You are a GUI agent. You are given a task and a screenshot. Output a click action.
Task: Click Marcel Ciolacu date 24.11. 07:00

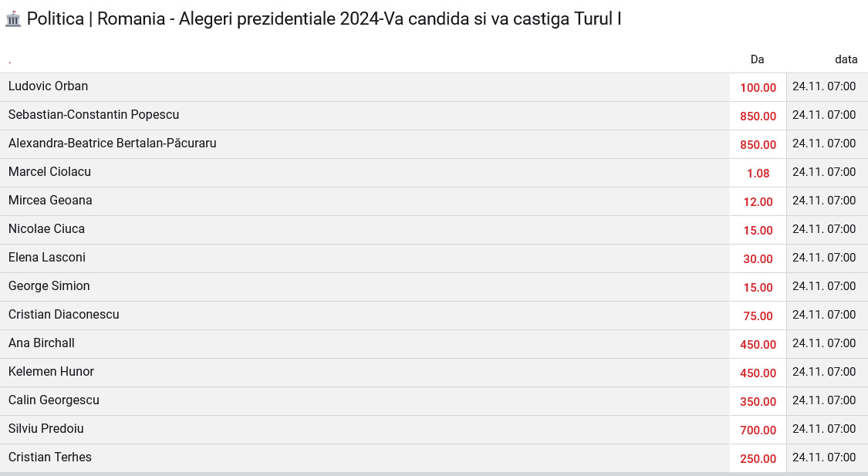tap(824, 172)
